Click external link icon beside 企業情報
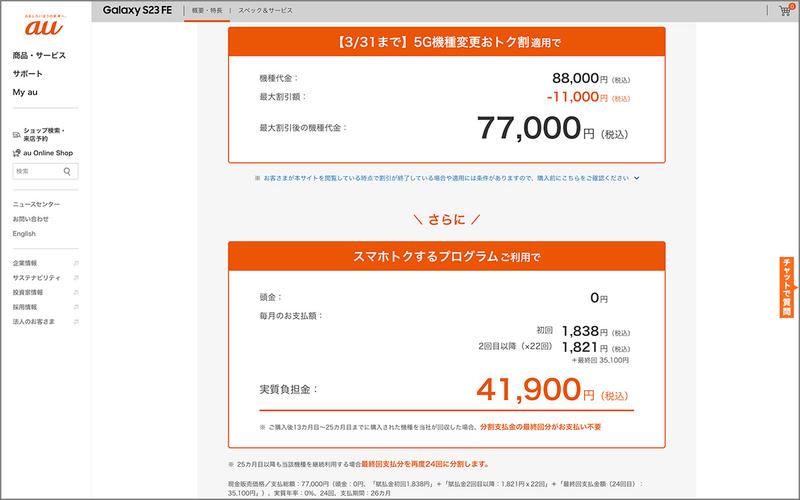 (x=76, y=263)
